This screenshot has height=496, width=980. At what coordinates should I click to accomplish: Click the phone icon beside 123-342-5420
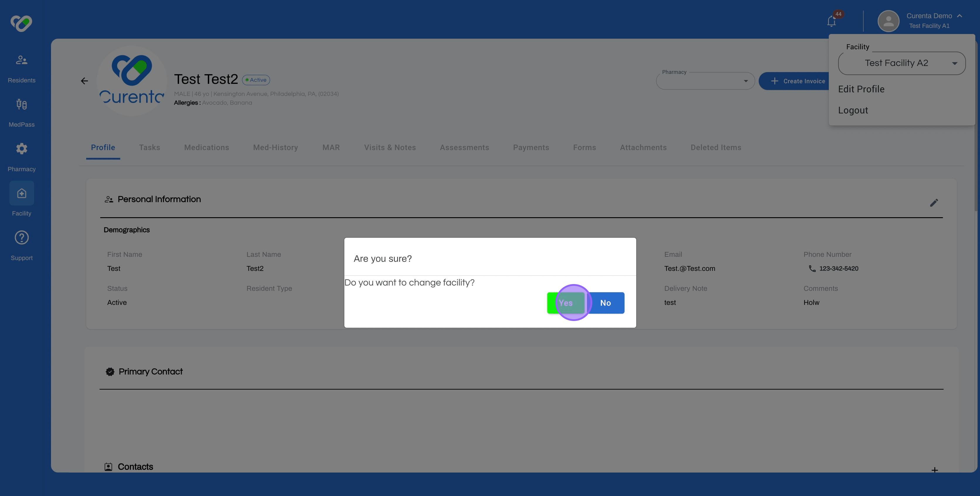pyautogui.click(x=812, y=269)
